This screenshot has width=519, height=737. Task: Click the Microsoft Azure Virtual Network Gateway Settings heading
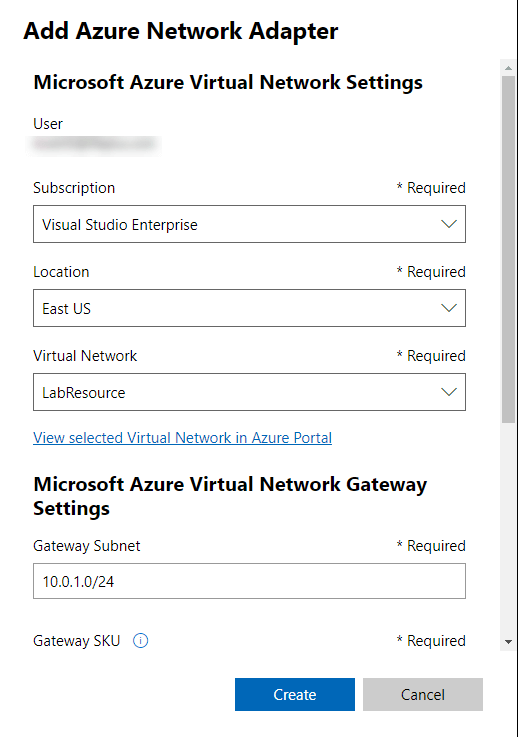pos(230,496)
